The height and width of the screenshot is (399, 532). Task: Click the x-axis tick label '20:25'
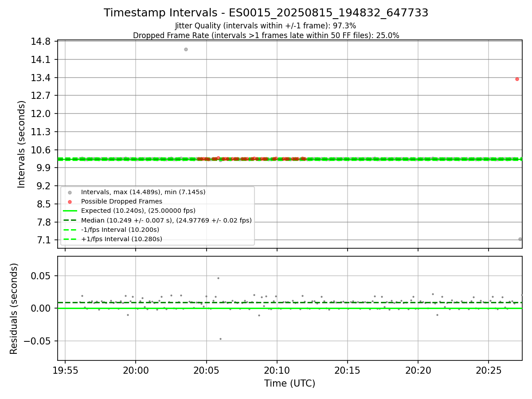[489, 370]
